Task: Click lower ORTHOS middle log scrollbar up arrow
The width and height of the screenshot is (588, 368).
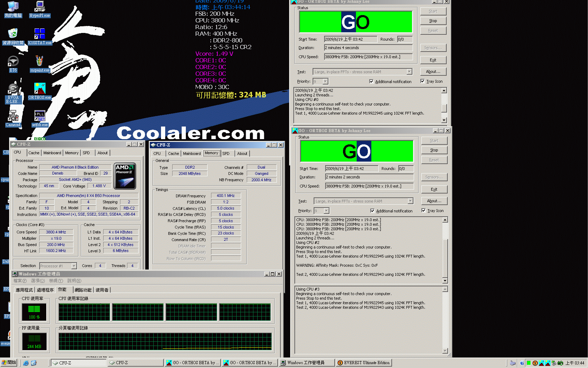Action: click(445, 220)
